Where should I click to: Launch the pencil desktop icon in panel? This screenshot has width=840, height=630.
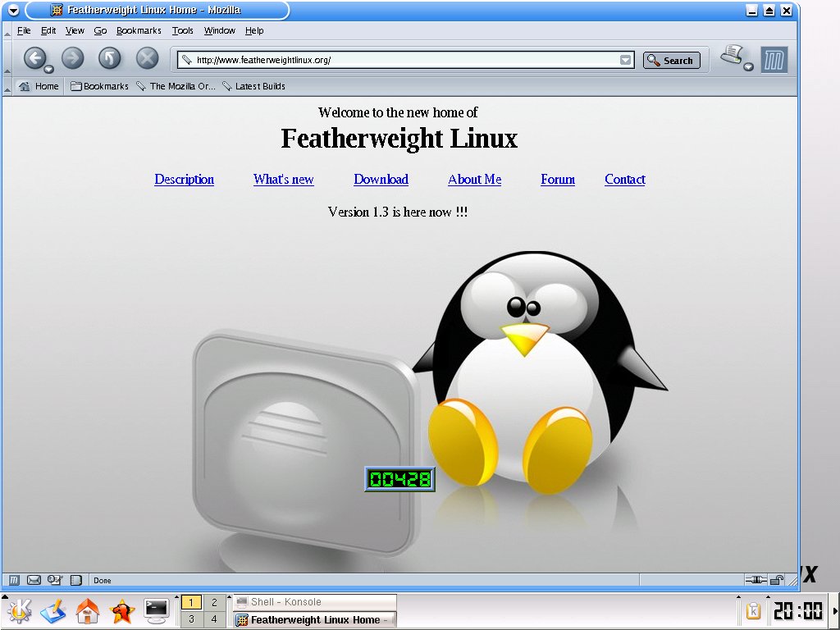coord(52,611)
